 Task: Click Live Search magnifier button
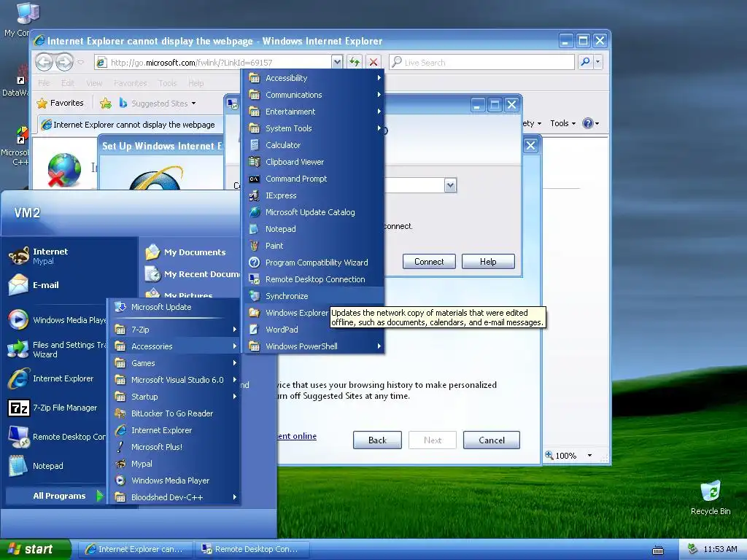coord(585,62)
